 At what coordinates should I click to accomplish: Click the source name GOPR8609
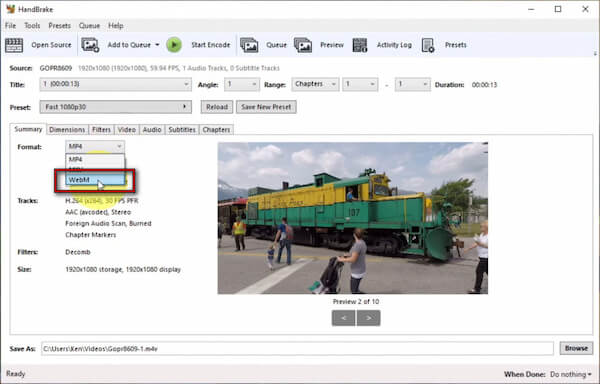point(56,68)
